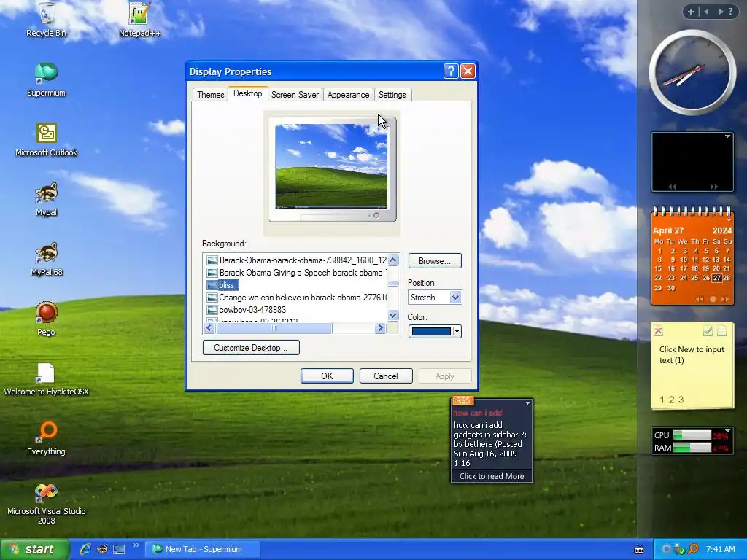Expand the RSS gadget options arrow
Screen dimensions: 747x560
tap(527, 402)
